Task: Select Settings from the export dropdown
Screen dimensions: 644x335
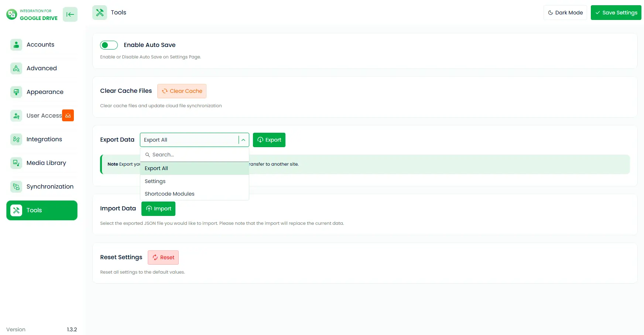Action: [x=155, y=181]
